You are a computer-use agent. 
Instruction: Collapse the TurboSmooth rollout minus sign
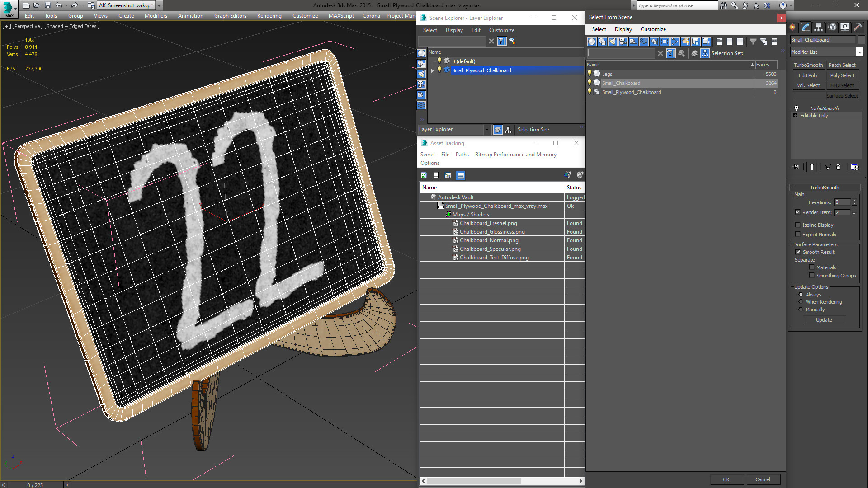click(x=792, y=188)
